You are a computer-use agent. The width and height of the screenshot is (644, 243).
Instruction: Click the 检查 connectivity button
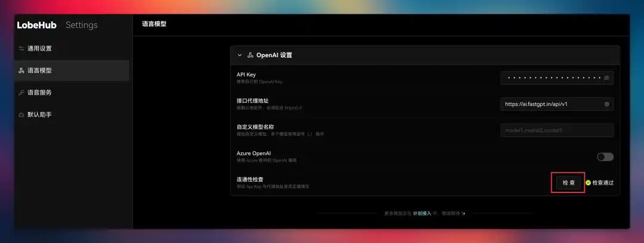pos(569,183)
